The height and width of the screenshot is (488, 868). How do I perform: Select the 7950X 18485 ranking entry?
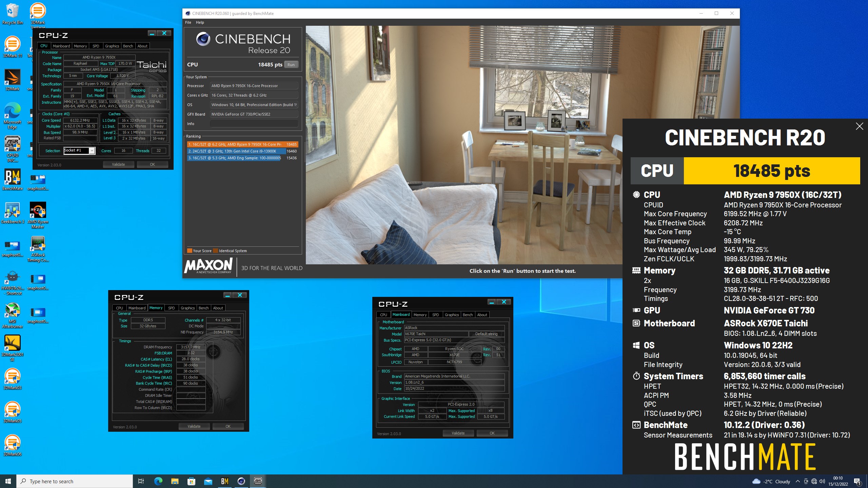coord(242,144)
